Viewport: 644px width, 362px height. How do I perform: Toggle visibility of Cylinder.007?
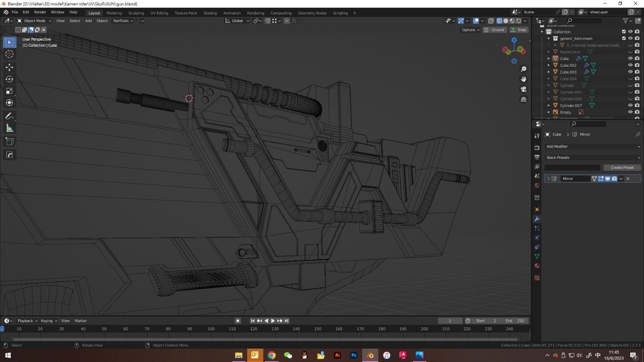(630, 105)
